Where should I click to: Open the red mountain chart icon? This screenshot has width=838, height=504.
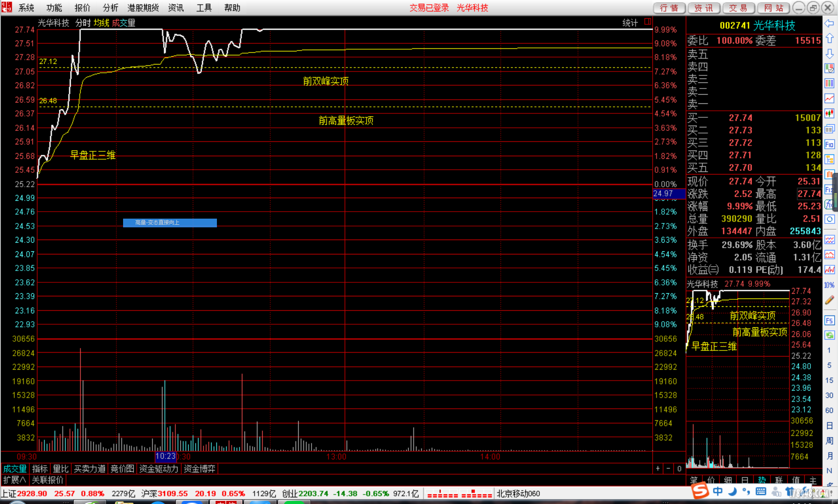pos(829,255)
